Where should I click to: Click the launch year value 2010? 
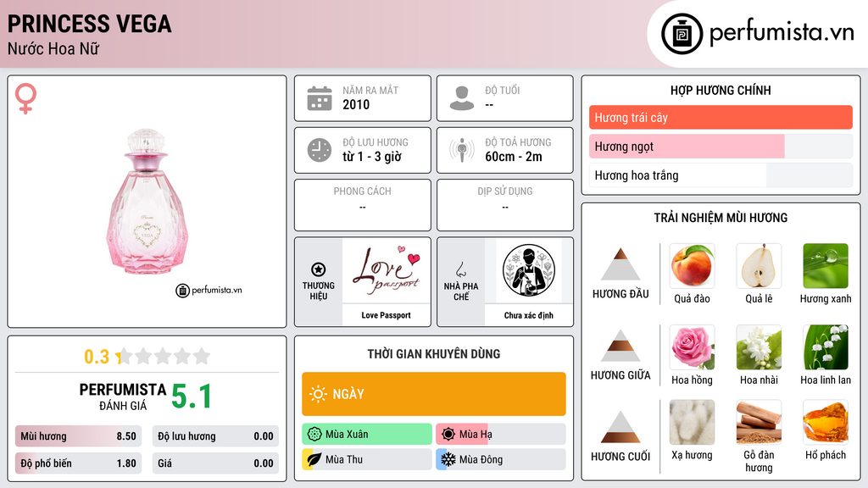tap(356, 104)
